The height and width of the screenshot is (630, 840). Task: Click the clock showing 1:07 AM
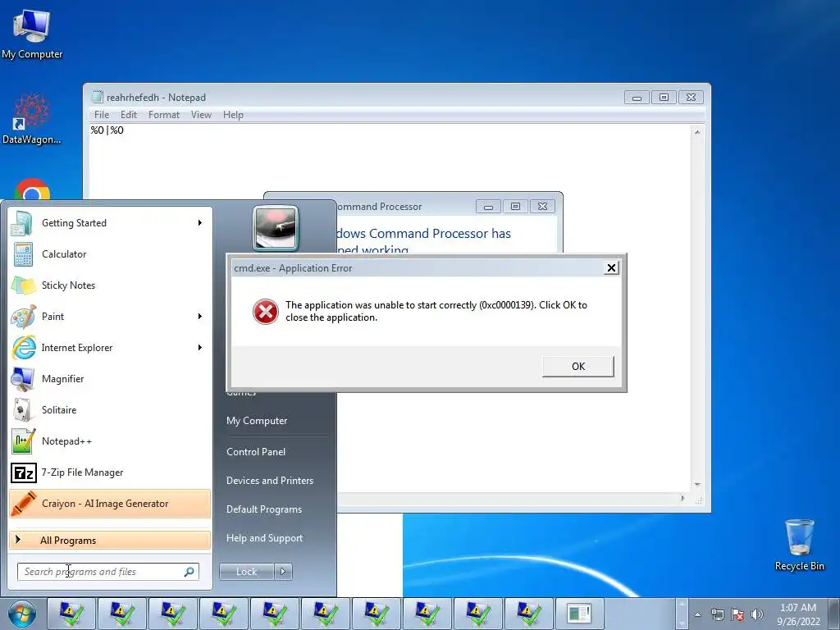coord(797,608)
